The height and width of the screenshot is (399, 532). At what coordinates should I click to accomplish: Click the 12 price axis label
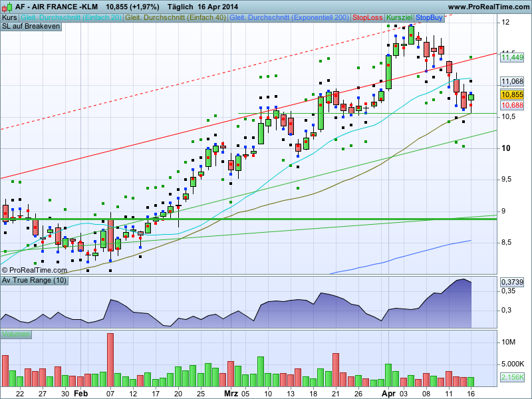tap(505, 23)
